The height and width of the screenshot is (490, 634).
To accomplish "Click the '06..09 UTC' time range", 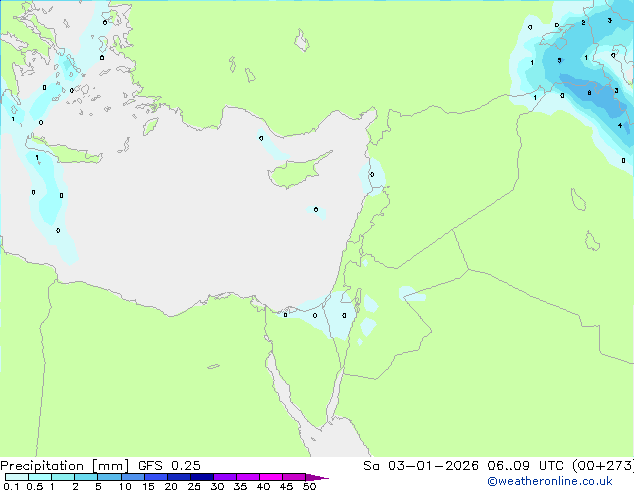I will tap(525, 466).
